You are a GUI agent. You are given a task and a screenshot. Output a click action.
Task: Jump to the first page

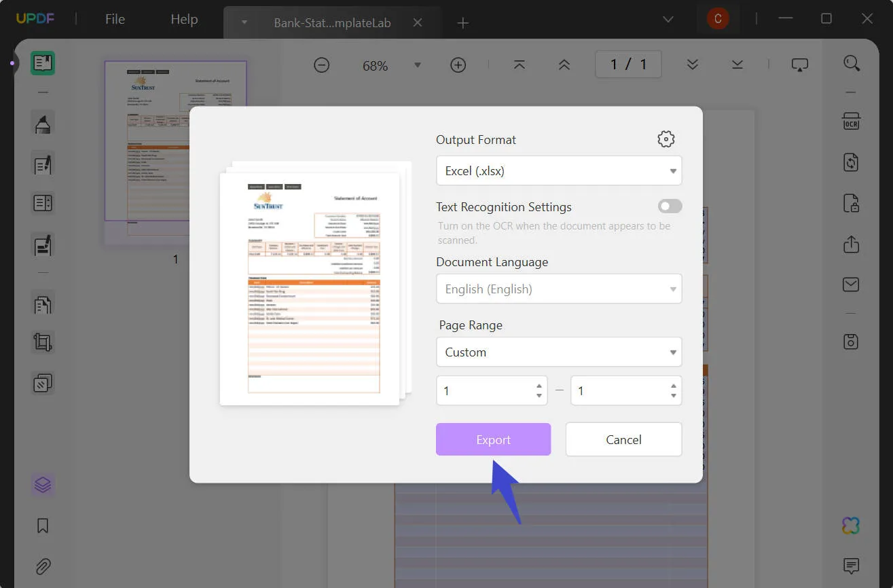point(520,65)
